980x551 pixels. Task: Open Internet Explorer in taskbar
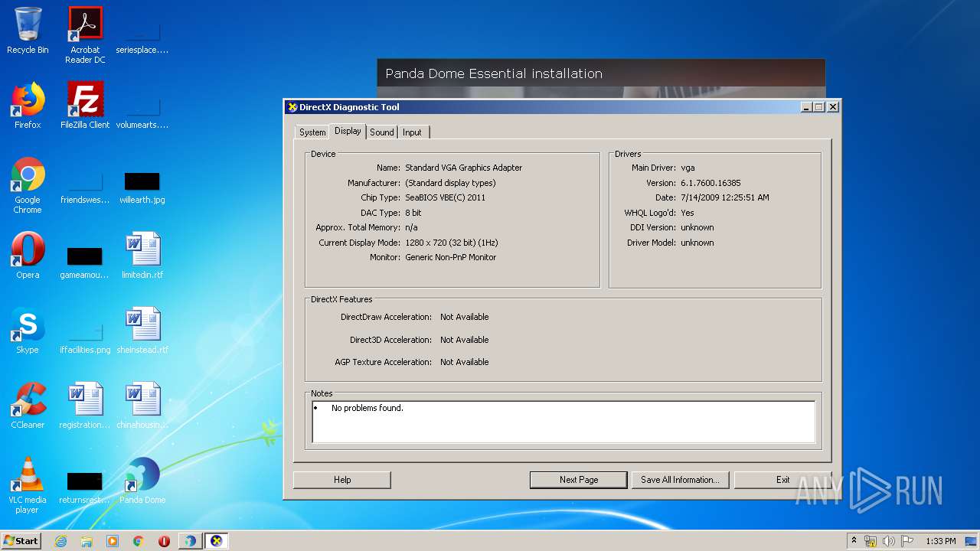click(x=60, y=541)
